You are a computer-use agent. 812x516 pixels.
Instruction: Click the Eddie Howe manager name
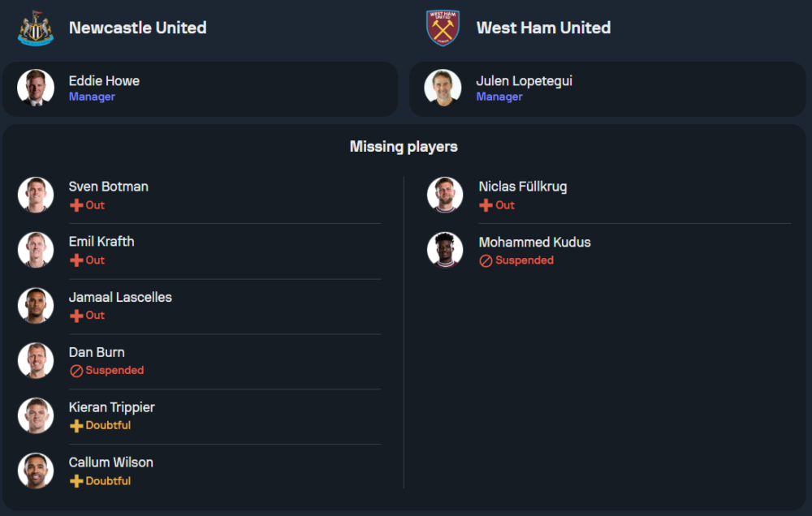(x=104, y=81)
